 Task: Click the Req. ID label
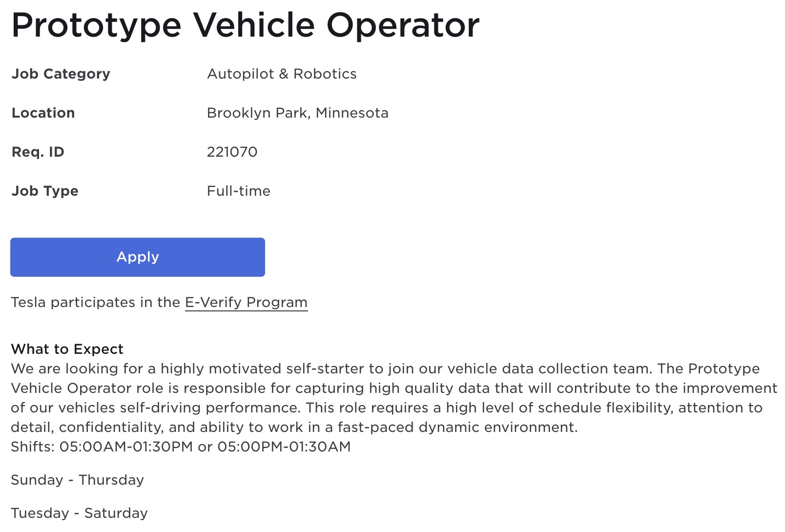38,152
